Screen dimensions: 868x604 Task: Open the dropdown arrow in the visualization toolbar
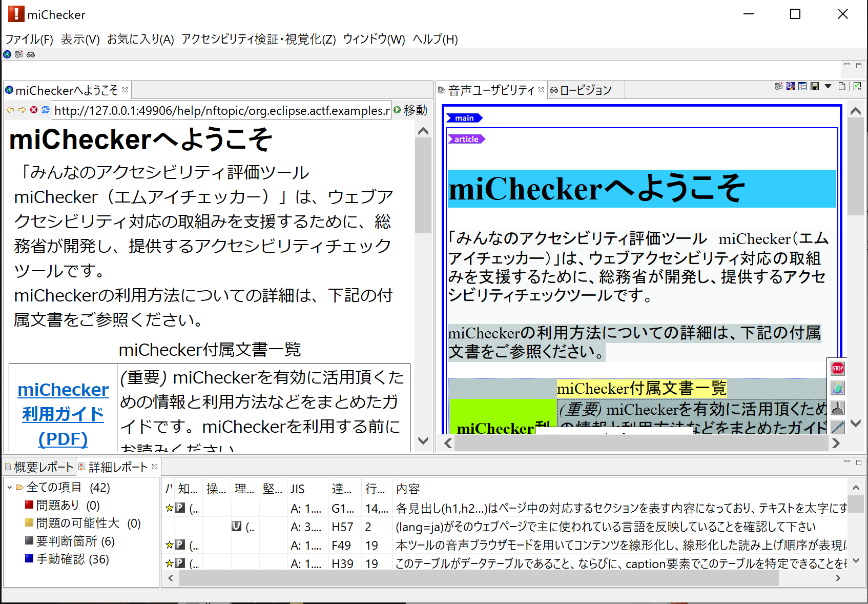pyautogui.click(x=828, y=86)
